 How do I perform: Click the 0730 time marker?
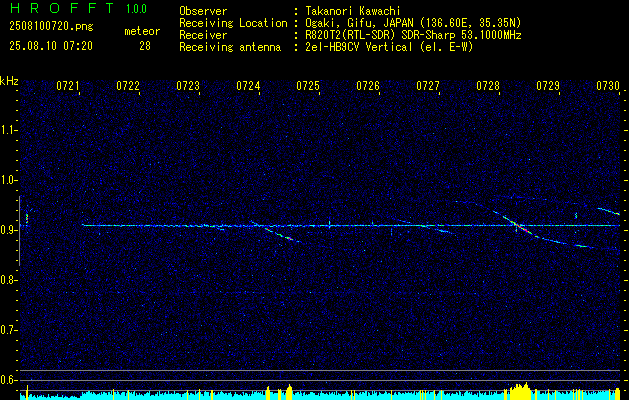tap(608, 85)
